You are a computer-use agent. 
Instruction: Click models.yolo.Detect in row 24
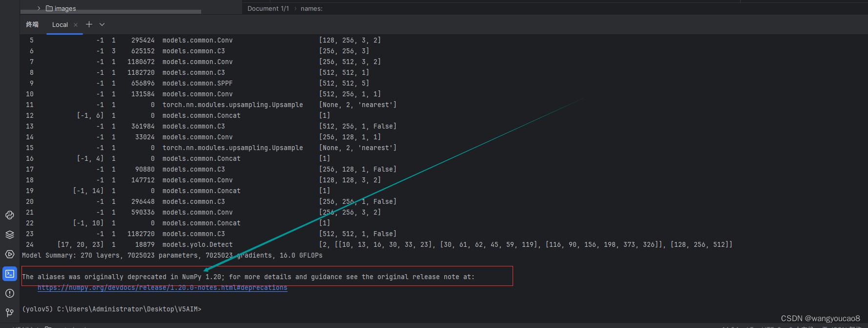[x=198, y=244]
